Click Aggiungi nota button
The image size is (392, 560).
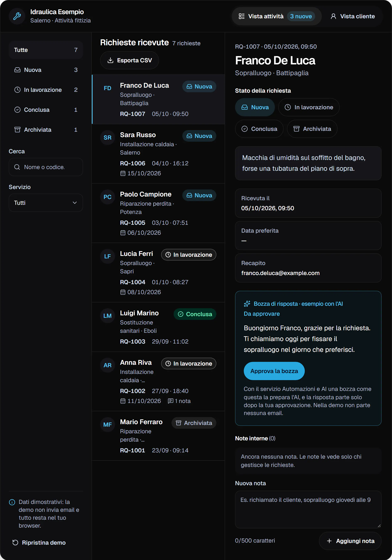350,541
